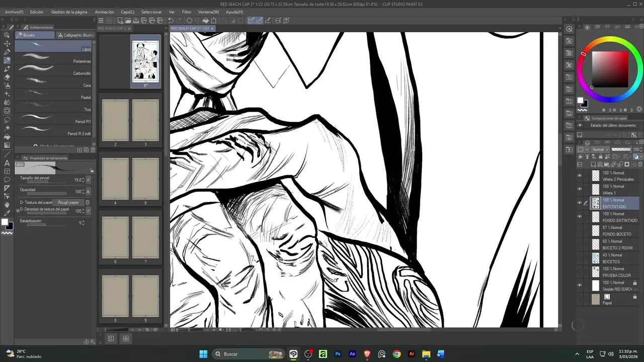644x362 pixels.
Task: Expand Tamaño del pincel options arrow
Action: pyautogui.click(x=88, y=179)
